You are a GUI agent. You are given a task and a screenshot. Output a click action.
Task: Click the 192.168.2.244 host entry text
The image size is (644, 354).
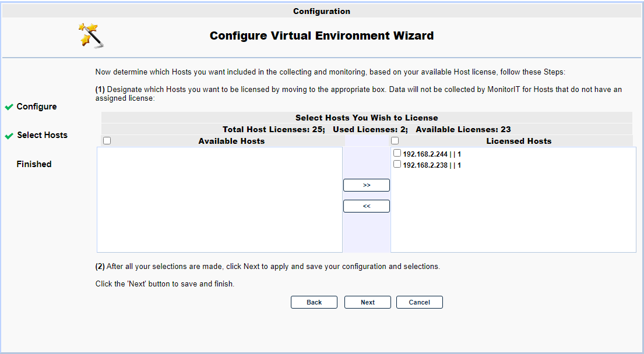pyautogui.click(x=431, y=154)
